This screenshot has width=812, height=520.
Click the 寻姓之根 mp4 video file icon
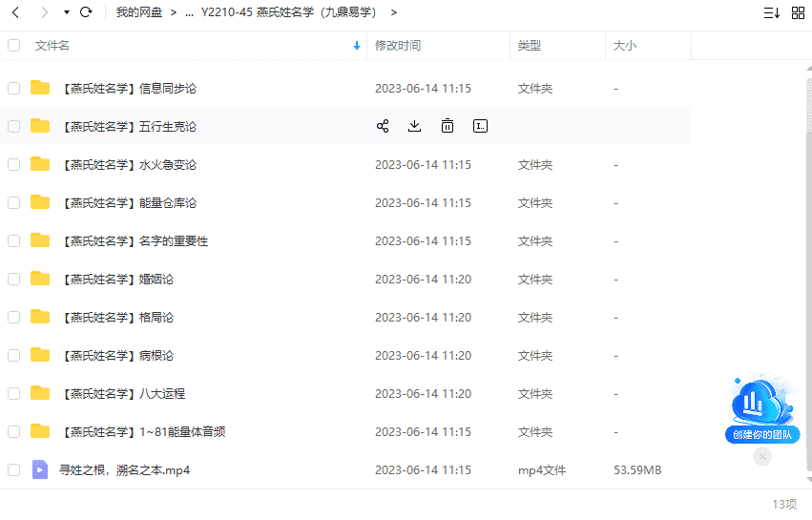pyautogui.click(x=40, y=469)
